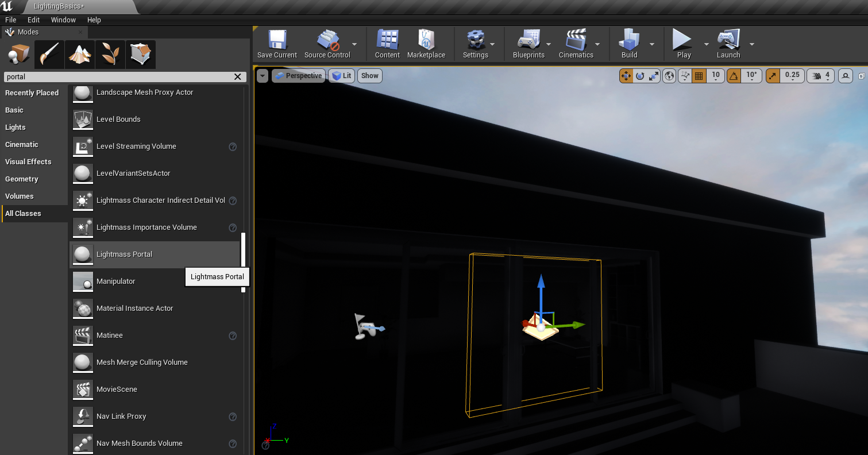Viewport: 868px width, 455px height.
Task: Select the Place mode icon
Action: point(19,55)
